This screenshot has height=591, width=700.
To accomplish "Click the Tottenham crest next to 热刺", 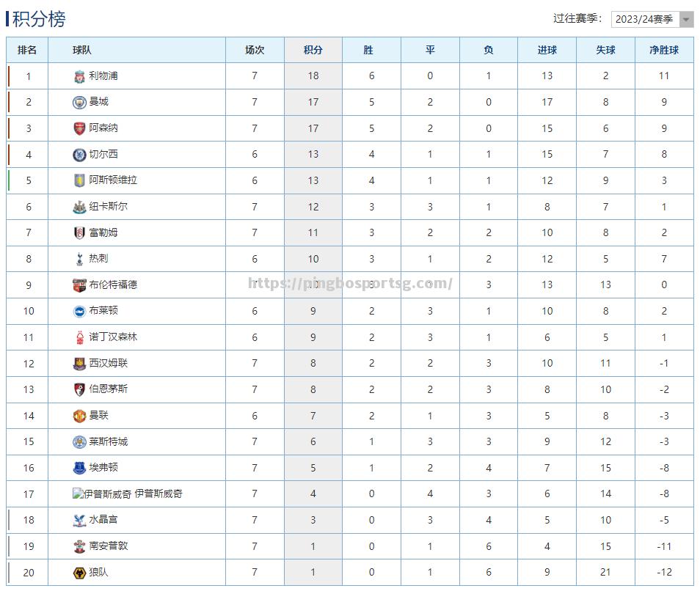I will [x=79, y=259].
